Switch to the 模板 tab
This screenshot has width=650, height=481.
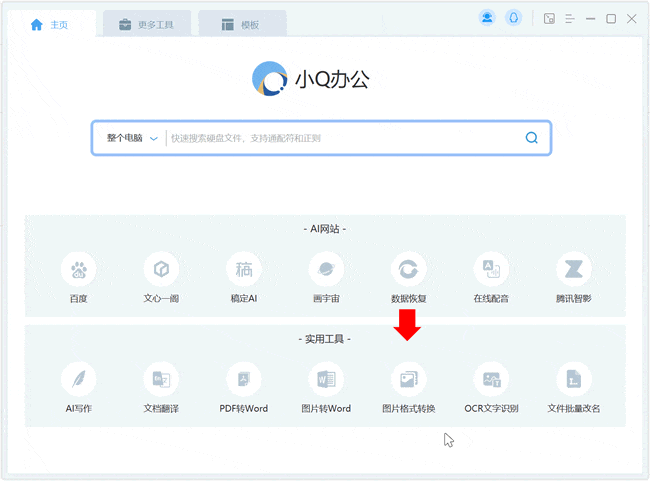[x=242, y=24]
